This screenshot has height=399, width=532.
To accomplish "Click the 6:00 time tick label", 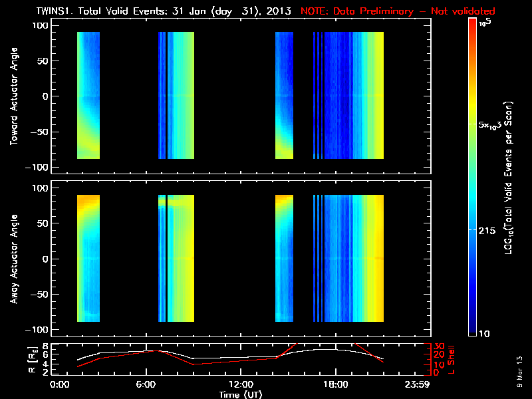I will click(x=150, y=384).
